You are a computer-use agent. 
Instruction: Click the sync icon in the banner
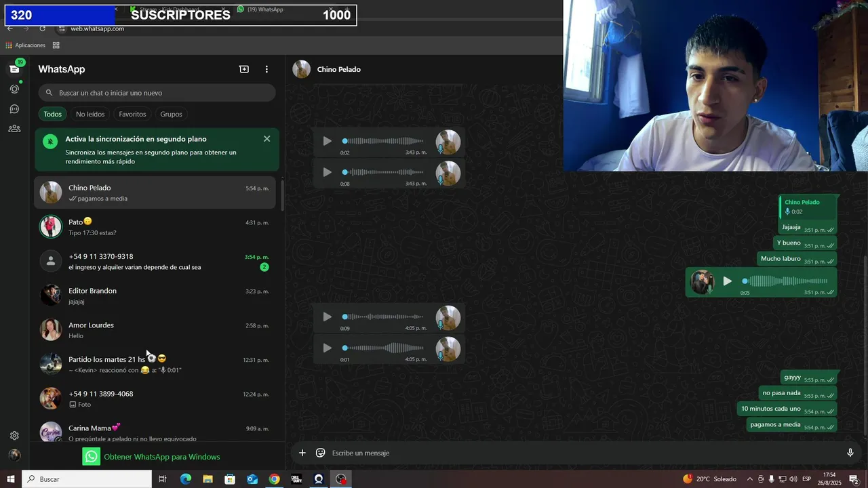(50, 142)
